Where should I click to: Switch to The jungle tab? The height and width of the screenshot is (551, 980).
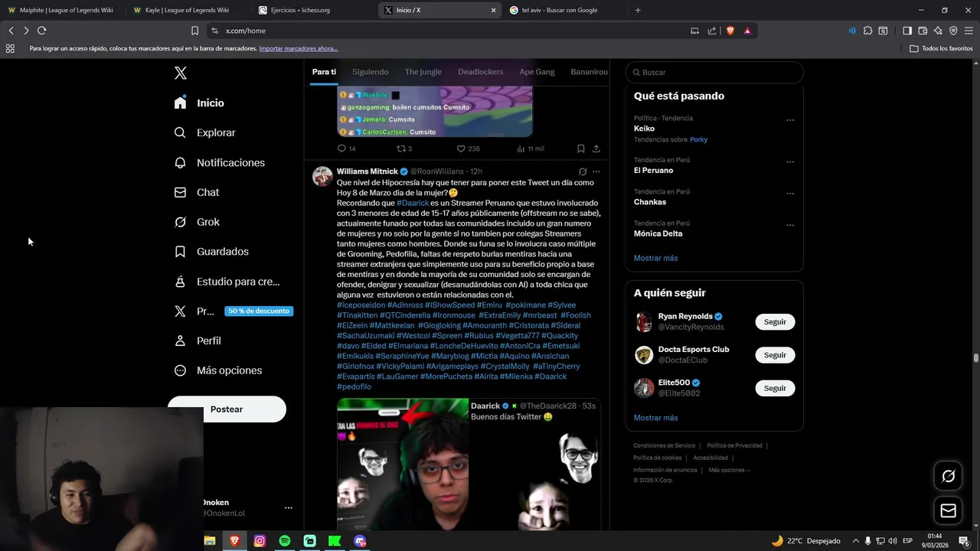point(423,72)
